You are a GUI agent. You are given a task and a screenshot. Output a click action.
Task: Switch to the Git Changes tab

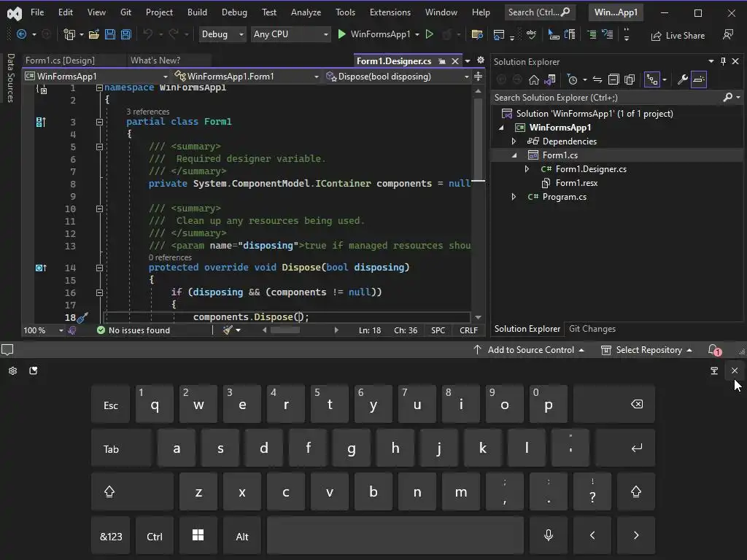tap(592, 329)
